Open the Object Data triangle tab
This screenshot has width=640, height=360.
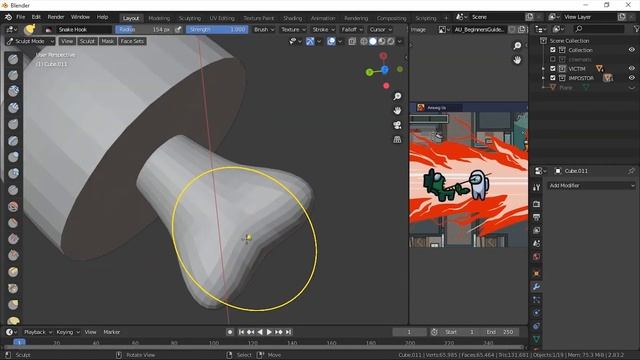(537, 339)
